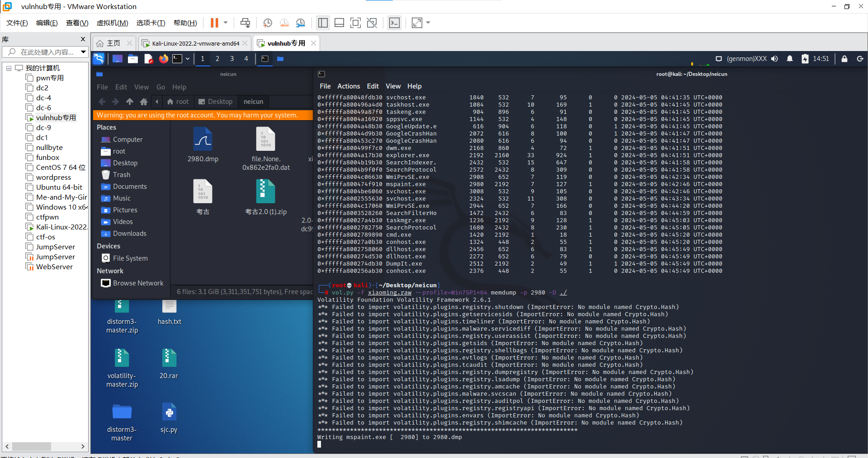Switch to workspace 3
868x458 pixels.
coord(232,59)
